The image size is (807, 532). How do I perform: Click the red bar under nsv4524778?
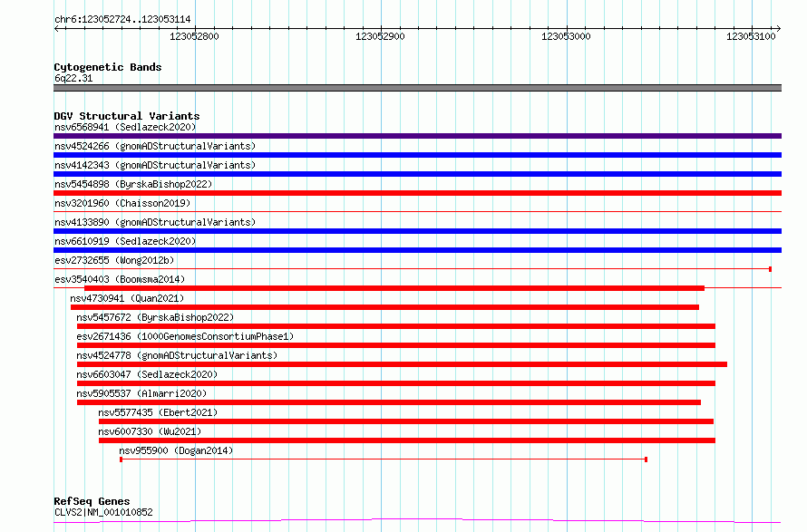coord(402,364)
